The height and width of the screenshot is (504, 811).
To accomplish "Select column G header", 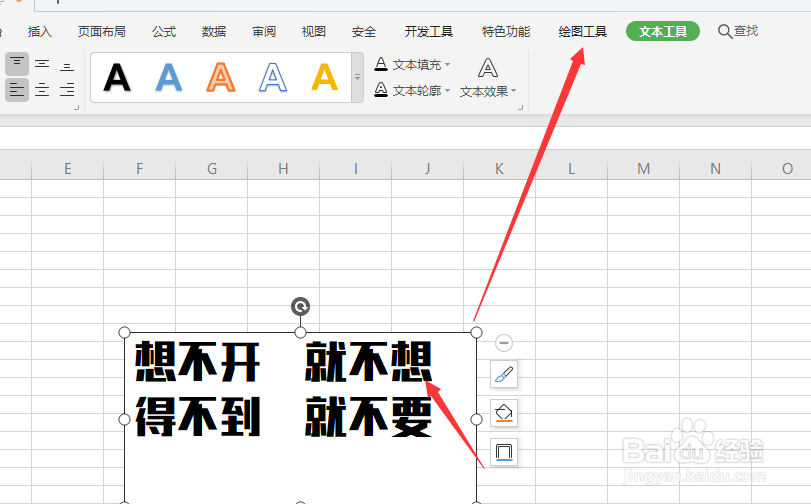I will [x=212, y=169].
